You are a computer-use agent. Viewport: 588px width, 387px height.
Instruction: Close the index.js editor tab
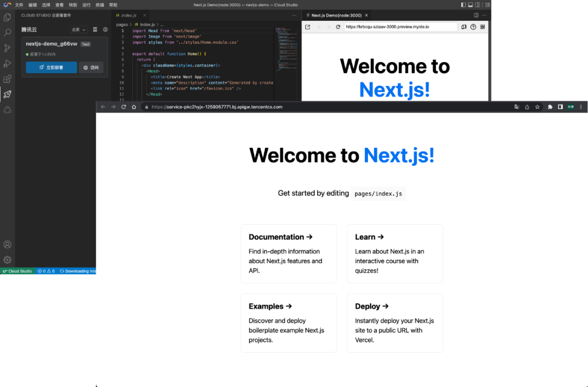[144, 15]
